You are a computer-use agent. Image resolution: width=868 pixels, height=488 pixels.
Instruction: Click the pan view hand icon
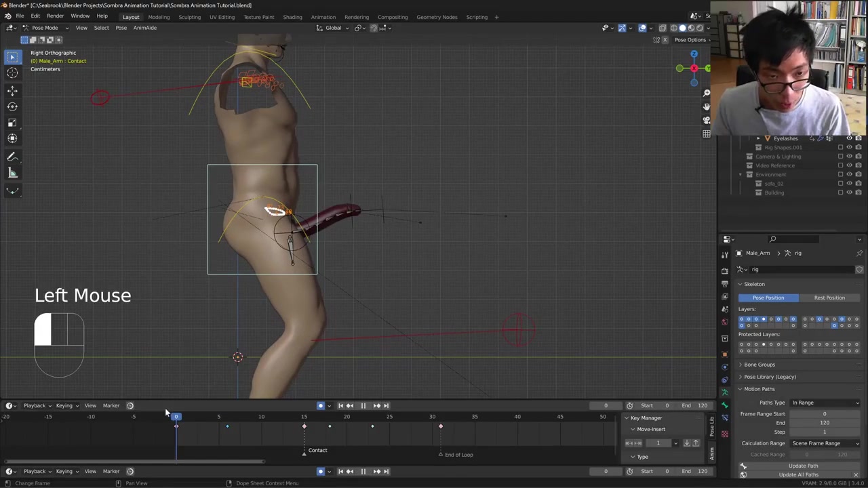(706, 106)
